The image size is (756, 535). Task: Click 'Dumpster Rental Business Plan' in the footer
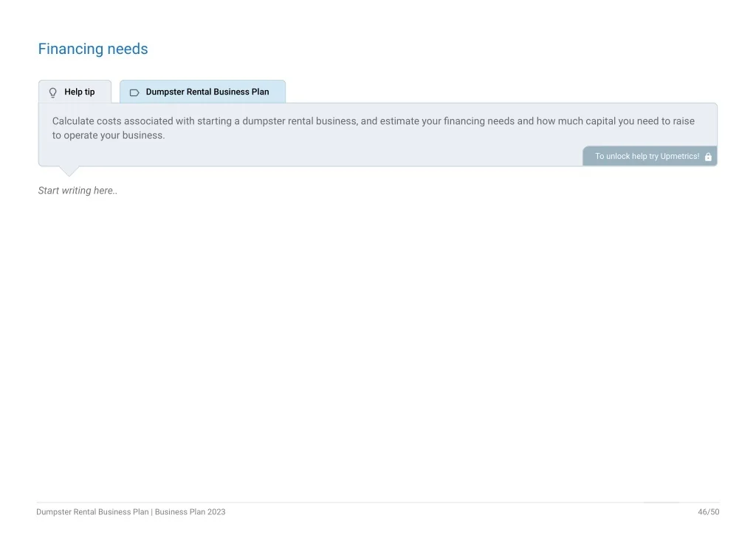[92, 512]
